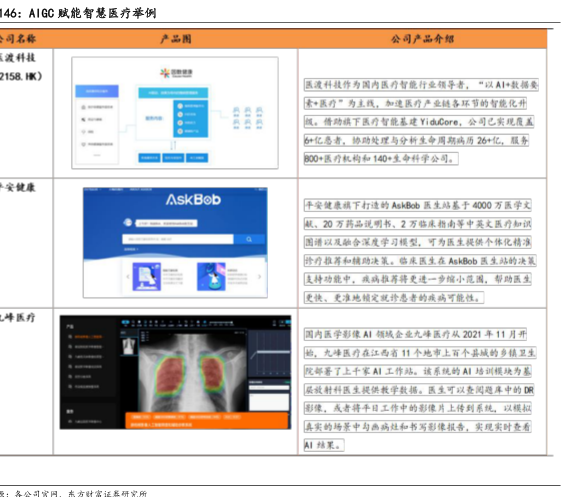Click the slider in X-ray viewer toolbar
The height and width of the screenshot is (497, 561).
click(x=221, y=323)
